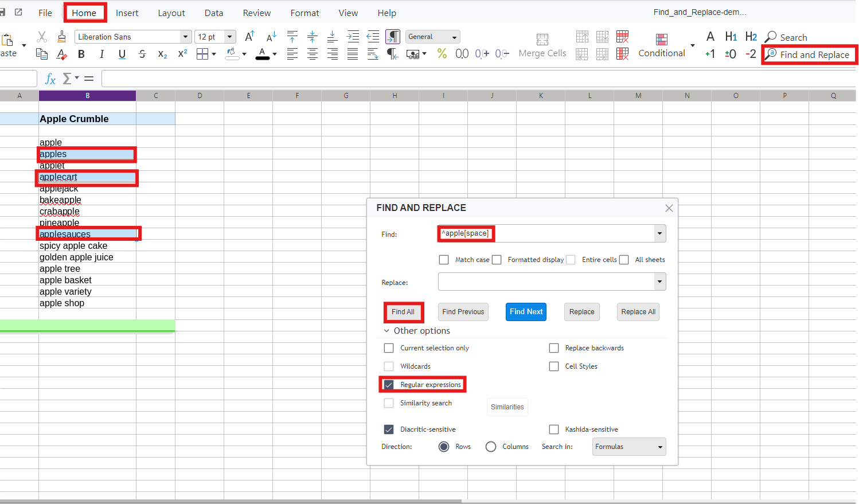
Task: Open the font color swatch
Action: (263, 54)
